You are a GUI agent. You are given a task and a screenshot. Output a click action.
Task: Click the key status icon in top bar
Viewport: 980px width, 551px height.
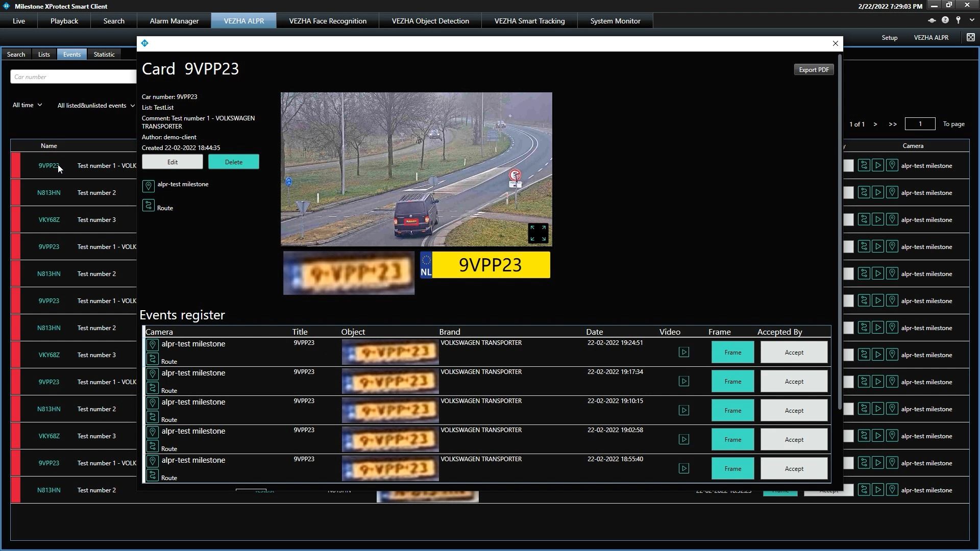959,20
